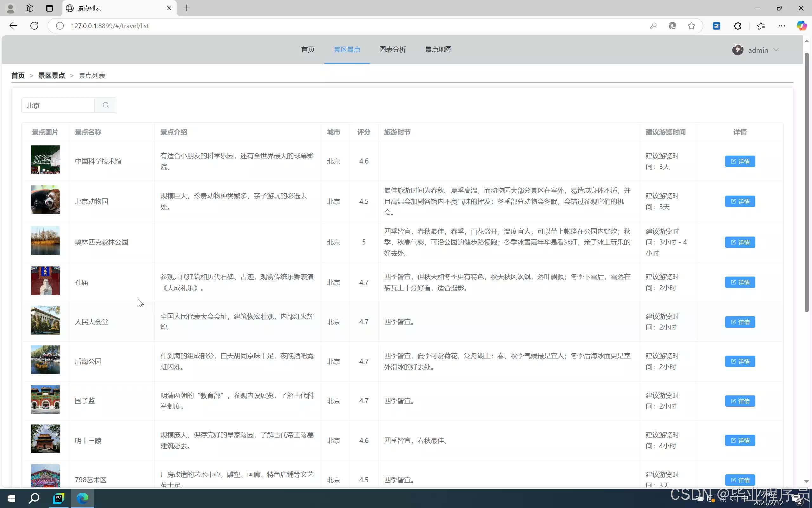Launch the Copilot sidebar icon
The width and height of the screenshot is (812, 508).
pyautogui.click(x=802, y=26)
